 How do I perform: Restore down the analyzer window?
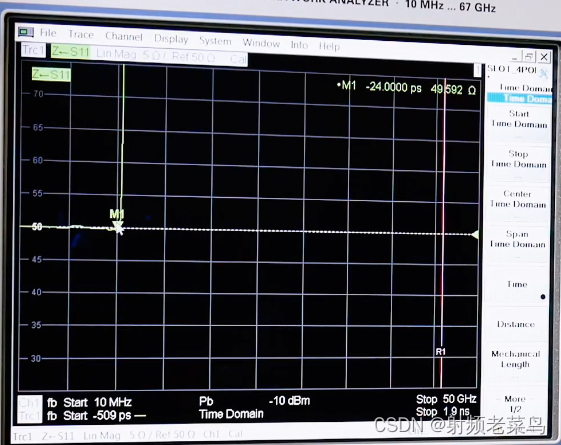[x=529, y=57]
